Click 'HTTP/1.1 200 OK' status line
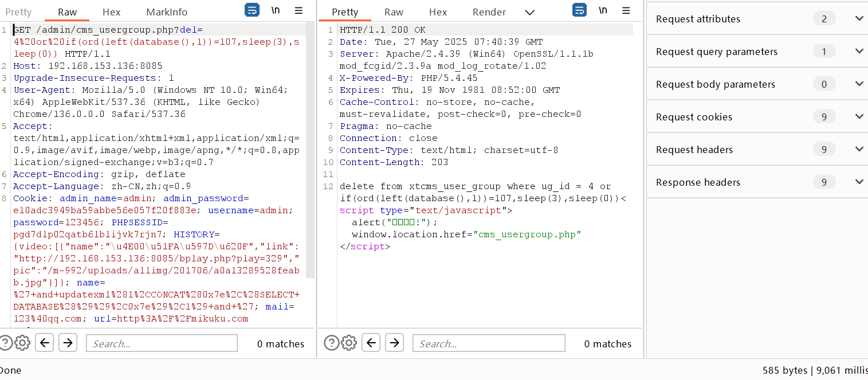868x380 pixels. tap(383, 30)
